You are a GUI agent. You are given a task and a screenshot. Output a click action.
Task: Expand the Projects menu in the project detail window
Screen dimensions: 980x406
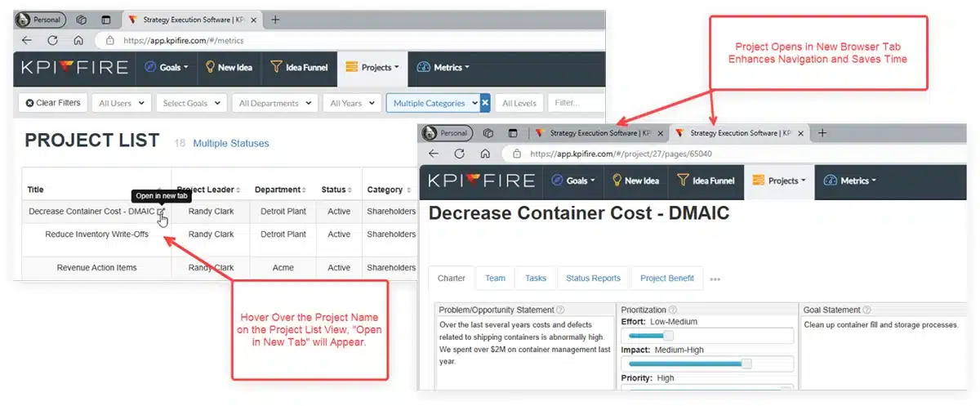[779, 181]
